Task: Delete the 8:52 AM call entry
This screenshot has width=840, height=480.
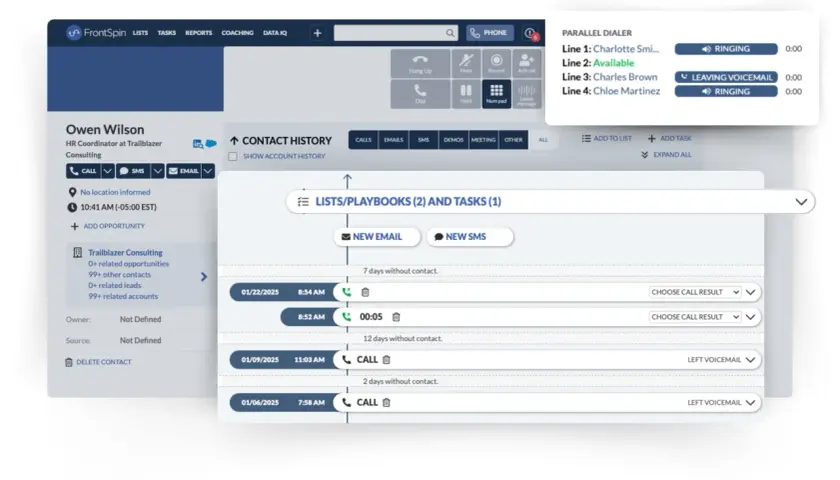Action: (396, 317)
